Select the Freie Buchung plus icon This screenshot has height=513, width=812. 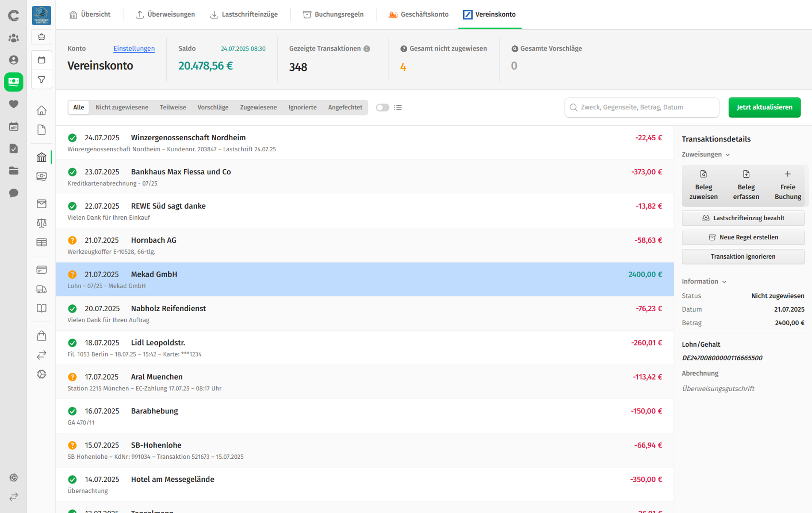(x=788, y=174)
